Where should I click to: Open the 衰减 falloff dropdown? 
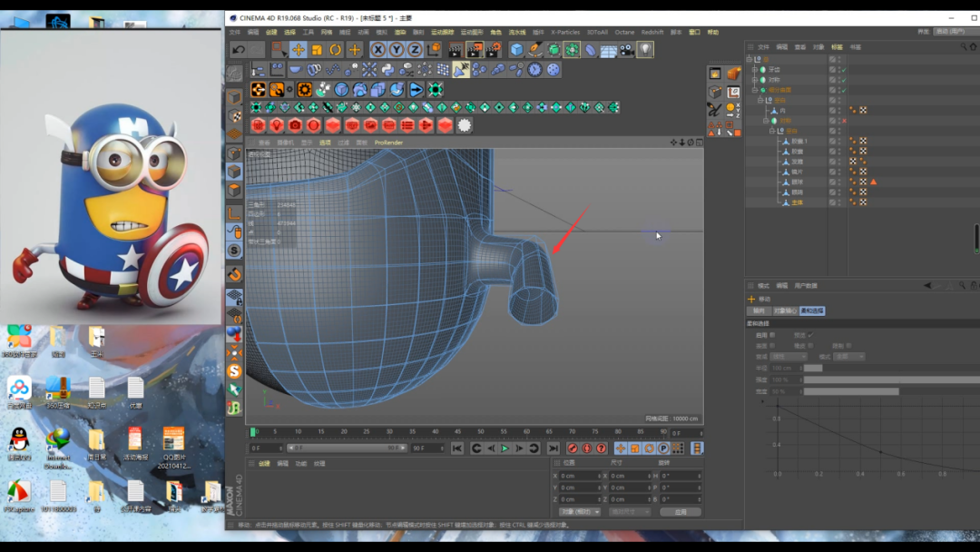pyautogui.click(x=788, y=356)
